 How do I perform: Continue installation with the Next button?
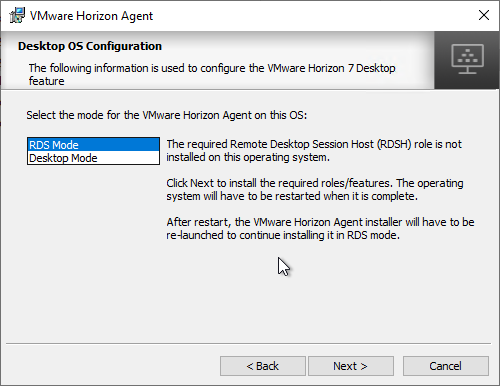point(351,366)
